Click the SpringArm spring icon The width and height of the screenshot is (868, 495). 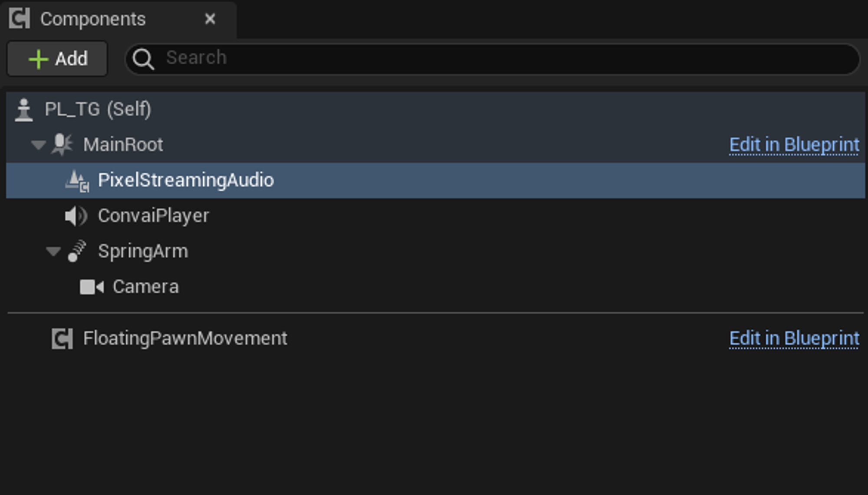(77, 252)
